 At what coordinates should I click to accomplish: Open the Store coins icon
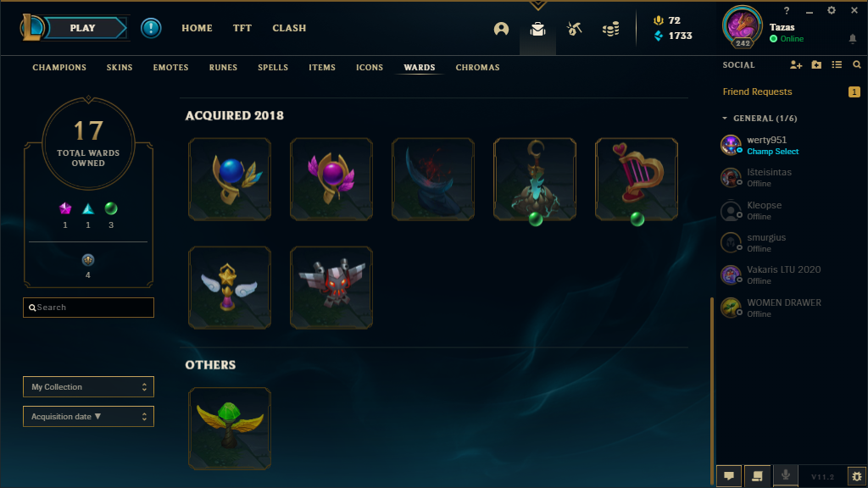click(x=610, y=29)
